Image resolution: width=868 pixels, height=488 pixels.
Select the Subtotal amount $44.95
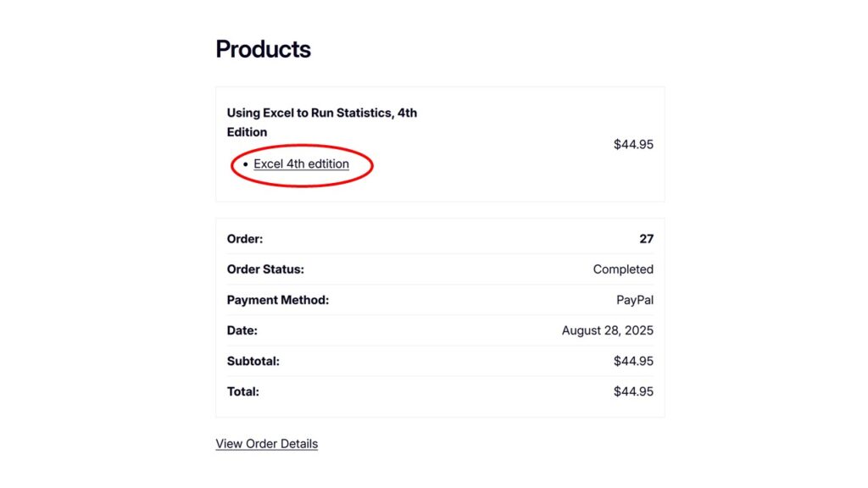click(x=633, y=361)
